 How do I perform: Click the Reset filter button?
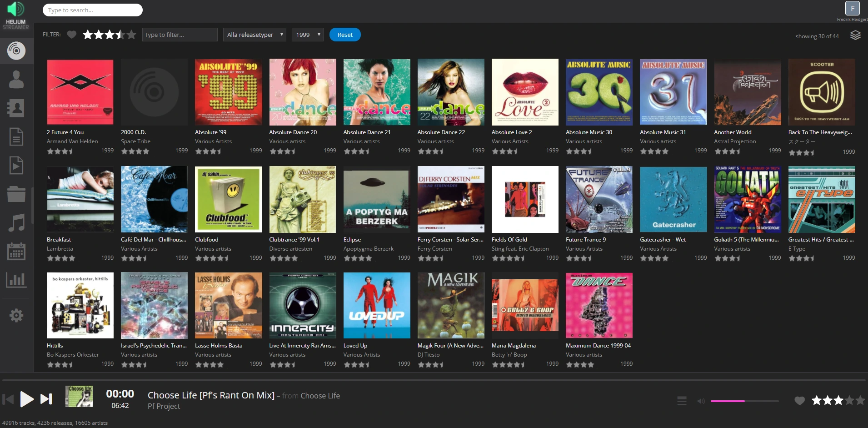345,35
